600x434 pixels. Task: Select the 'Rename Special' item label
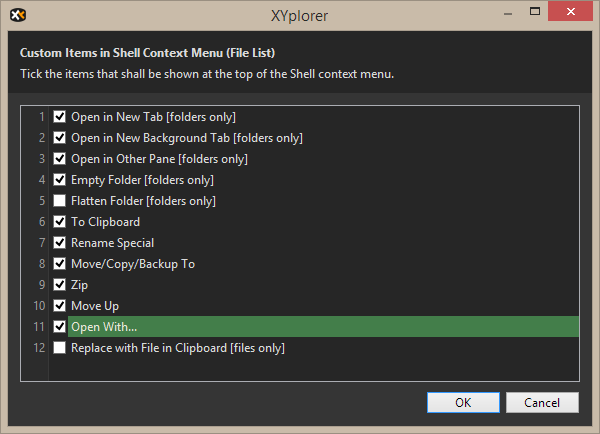(112, 243)
